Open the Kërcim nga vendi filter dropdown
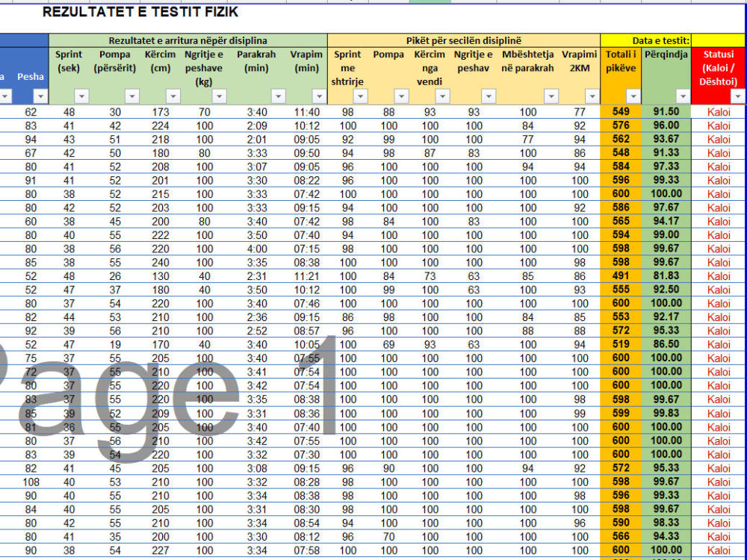Image resolution: width=747 pixels, height=560 pixels. click(442, 96)
